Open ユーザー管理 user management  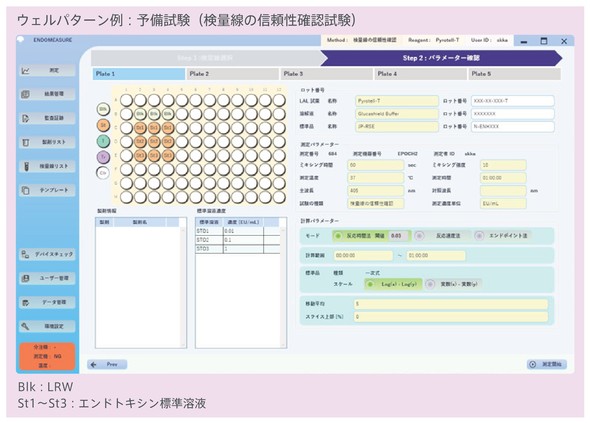tap(47, 278)
